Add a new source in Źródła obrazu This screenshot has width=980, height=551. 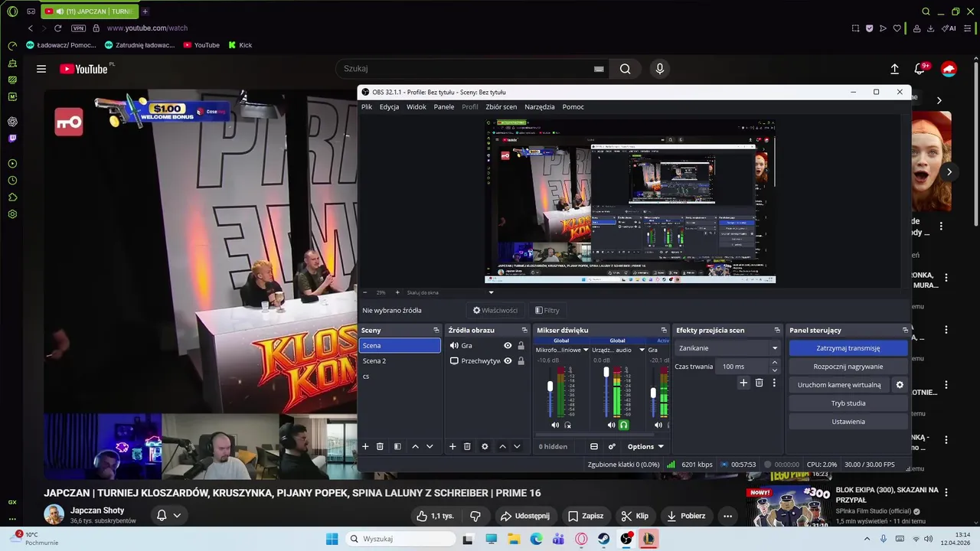point(452,446)
